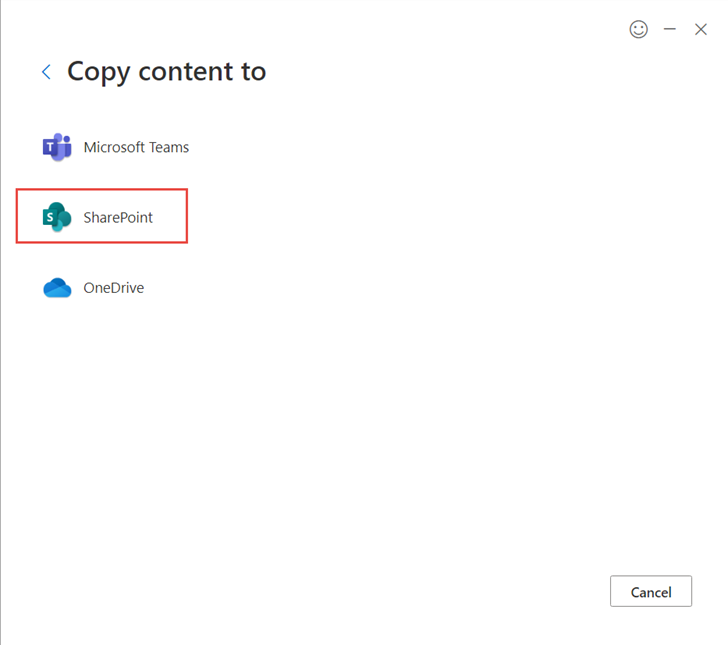Click the OneDrive cloud icon
This screenshot has height=645, width=728.
(x=57, y=288)
